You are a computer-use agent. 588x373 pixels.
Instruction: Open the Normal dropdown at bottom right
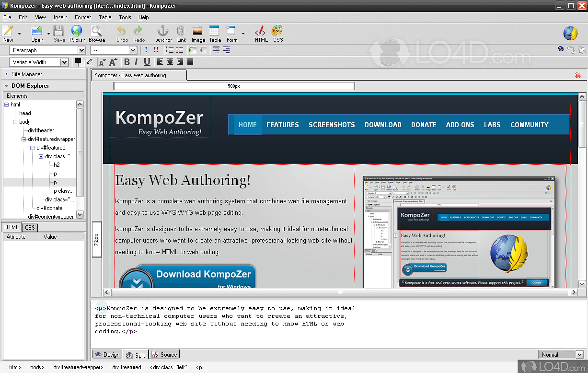point(561,355)
